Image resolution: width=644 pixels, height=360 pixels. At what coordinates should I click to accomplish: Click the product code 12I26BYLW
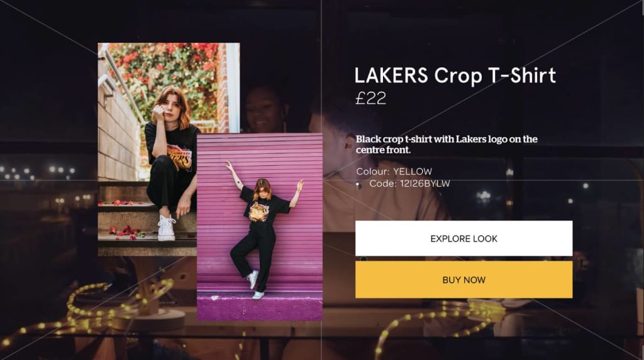425,183
